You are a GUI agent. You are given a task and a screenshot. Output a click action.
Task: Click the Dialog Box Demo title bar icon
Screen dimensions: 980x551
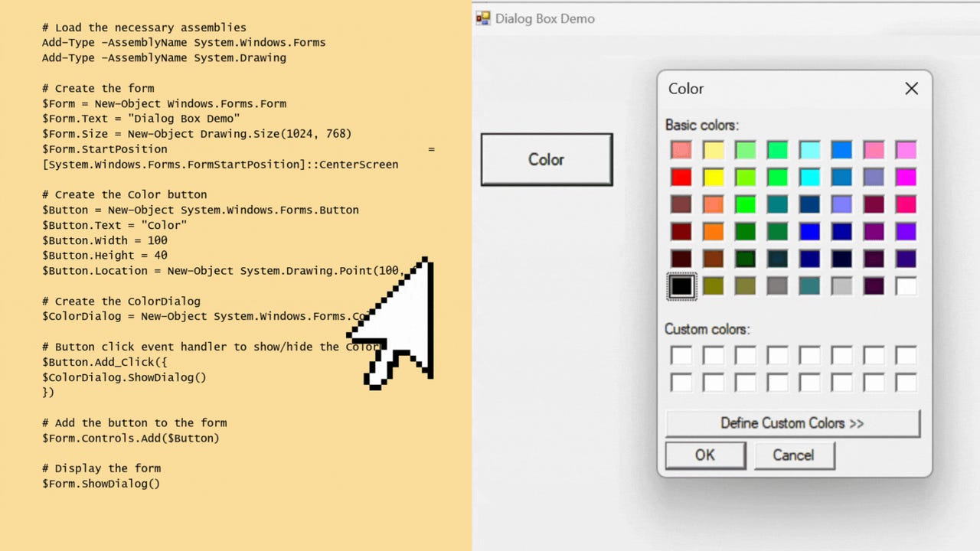pos(482,18)
